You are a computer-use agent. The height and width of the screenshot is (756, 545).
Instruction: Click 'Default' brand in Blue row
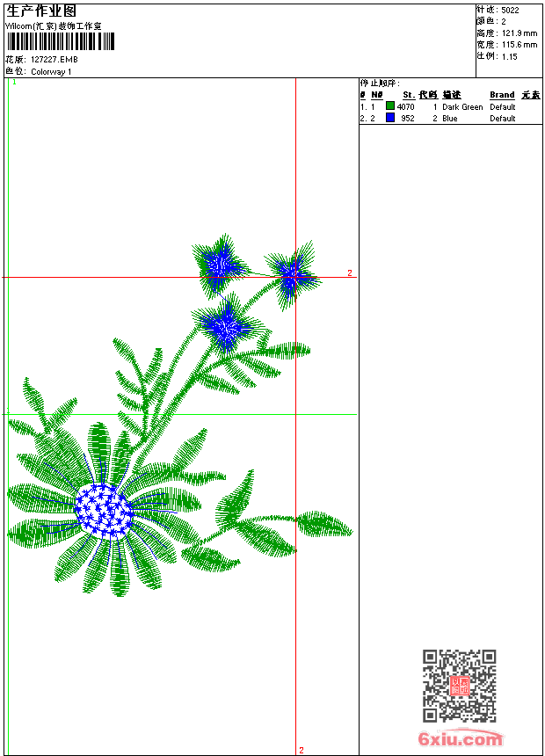click(x=503, y=119)
